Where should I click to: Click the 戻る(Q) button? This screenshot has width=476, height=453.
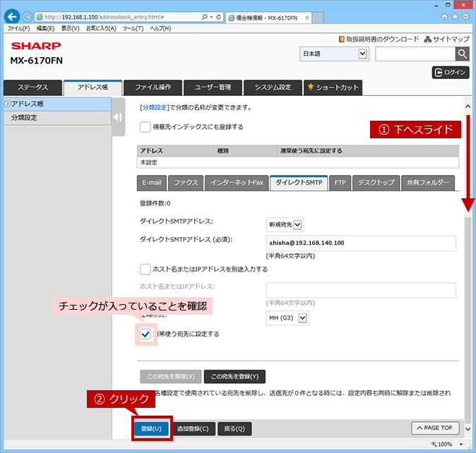coord(234,429)
